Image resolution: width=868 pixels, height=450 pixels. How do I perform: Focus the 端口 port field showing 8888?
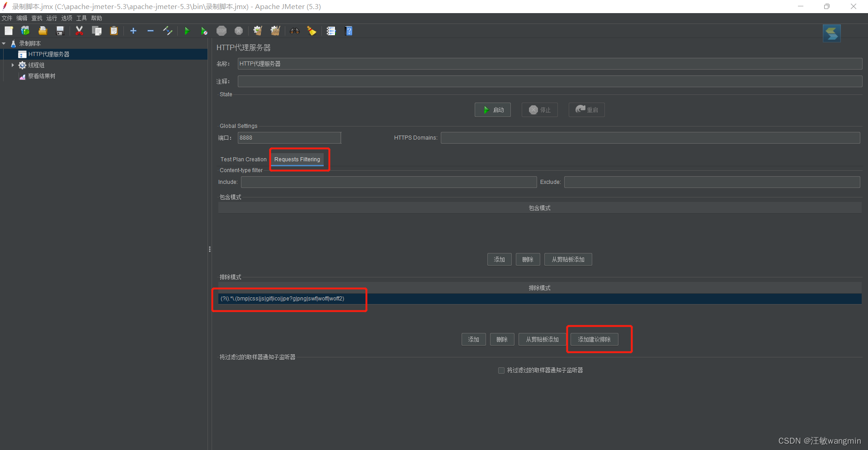click(x=289, y=138)
